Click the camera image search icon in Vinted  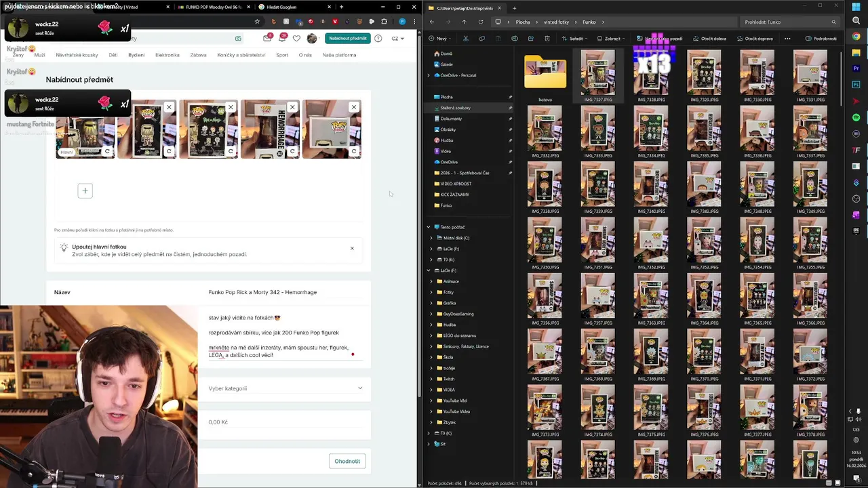(238, 39)
